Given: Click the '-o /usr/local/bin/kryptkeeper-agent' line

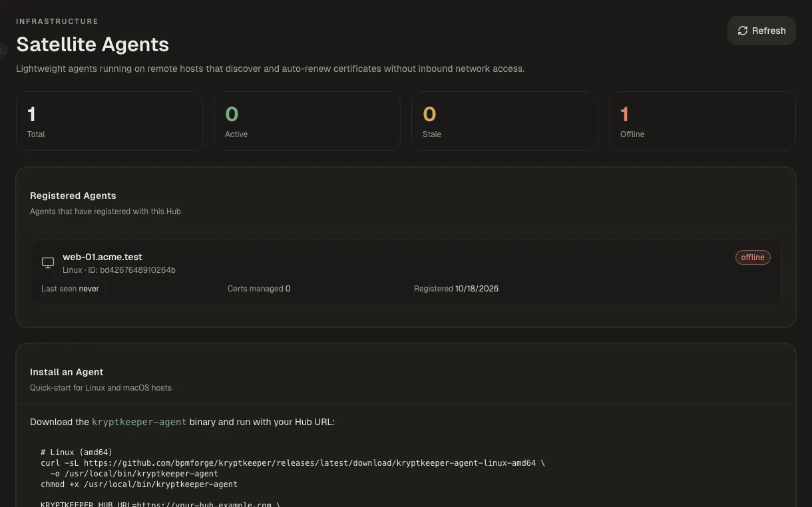Looking at the screenshot, I should point(134,474).
